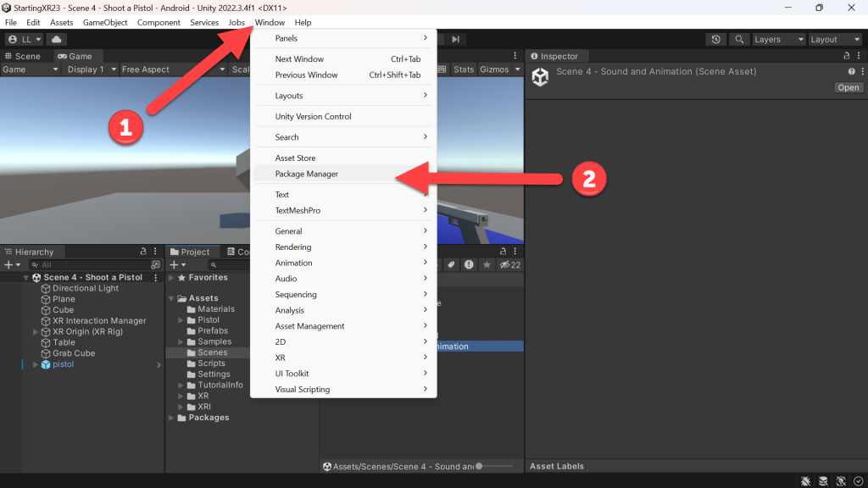Expand the XR Origin (XR Rig) hierarchy node
The image size is (868, 488).
36,332
